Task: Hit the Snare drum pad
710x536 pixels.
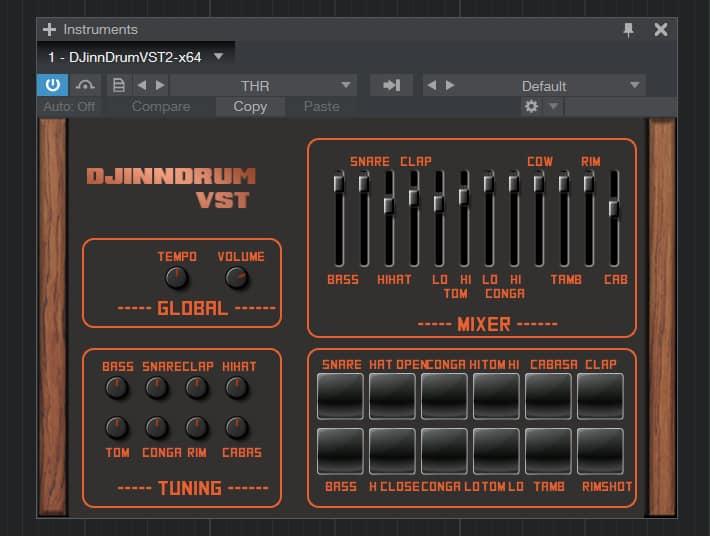Action: [340, 396]
